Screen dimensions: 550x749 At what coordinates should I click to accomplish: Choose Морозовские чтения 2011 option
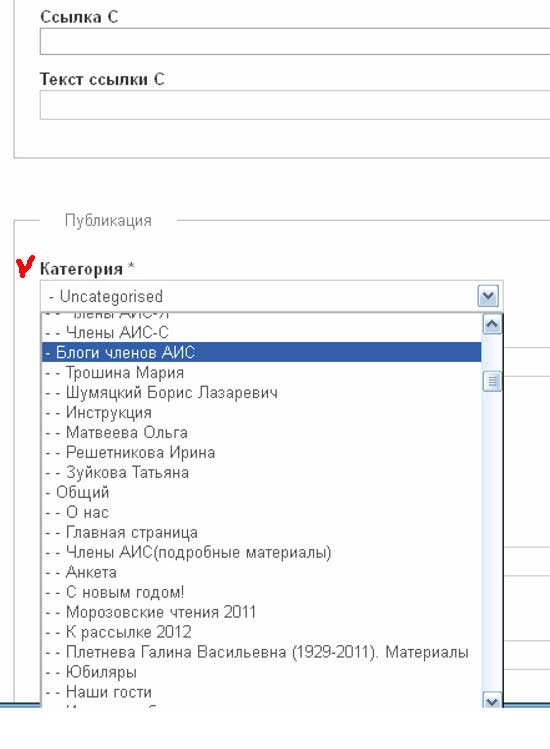point(261,612)
